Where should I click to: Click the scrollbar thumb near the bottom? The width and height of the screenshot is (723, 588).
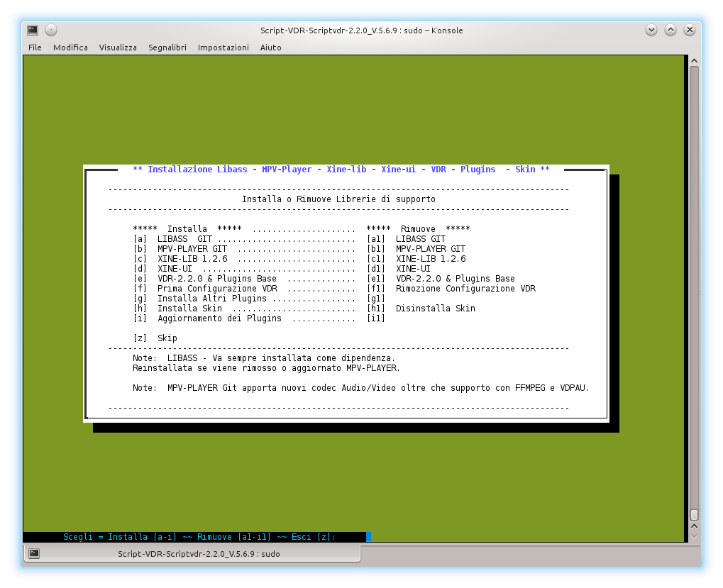click(x=694, y=514)
